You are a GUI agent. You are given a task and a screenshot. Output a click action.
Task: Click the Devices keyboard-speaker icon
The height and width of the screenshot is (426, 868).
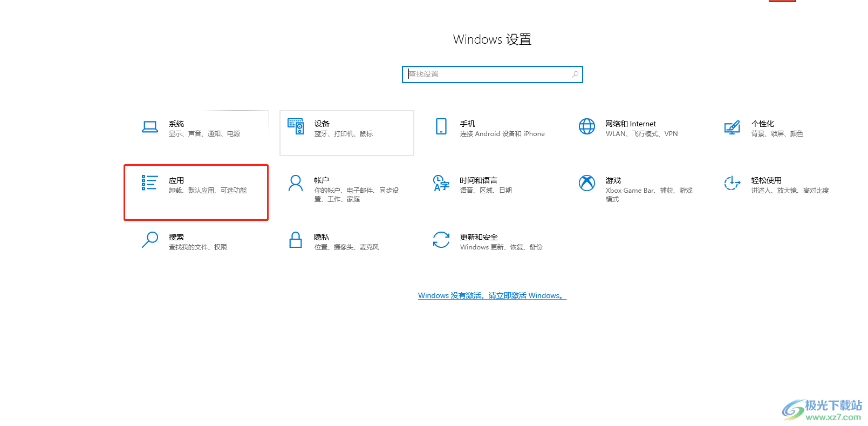[296, 126]
